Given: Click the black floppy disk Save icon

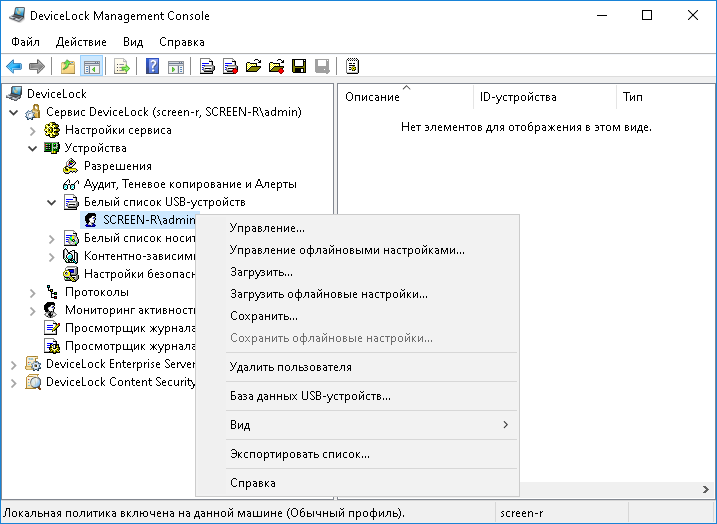Looking at the screenshot, I should [x=299, y=66].
